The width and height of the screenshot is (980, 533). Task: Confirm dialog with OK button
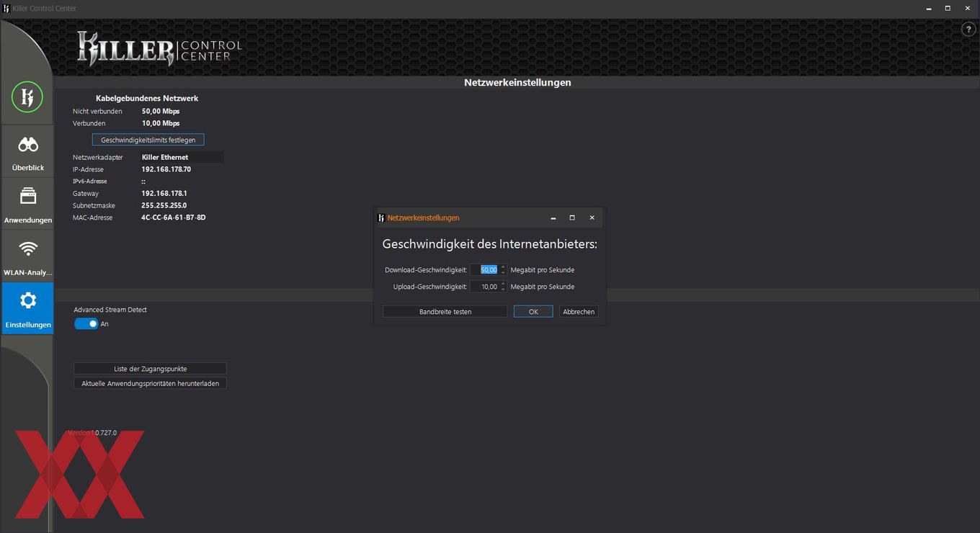[x=533, y=312]
